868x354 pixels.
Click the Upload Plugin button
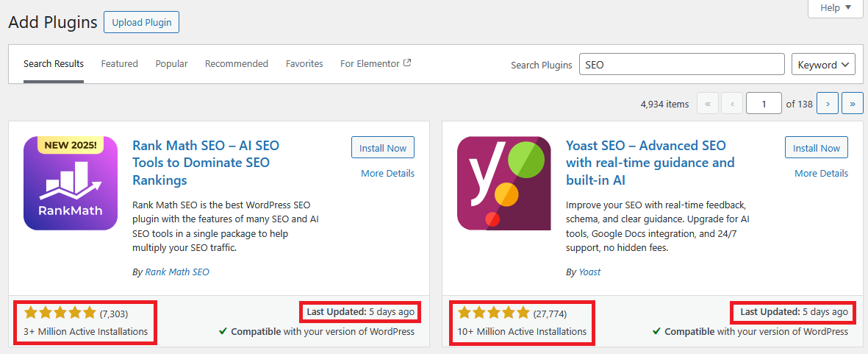pos(141,22)
